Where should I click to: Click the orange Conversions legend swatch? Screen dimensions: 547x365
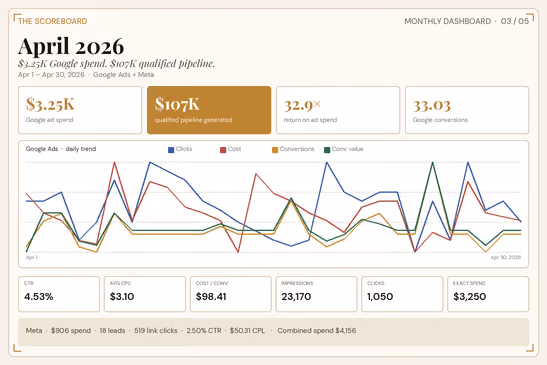[275, 150]
